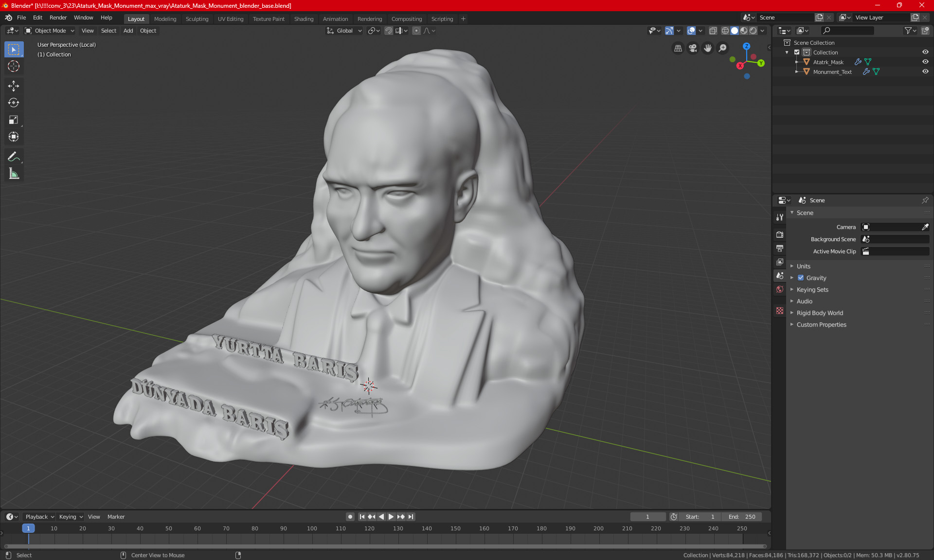Add a new workspace with plus button
The image size is (934, 560).
(x=463, y=18)
